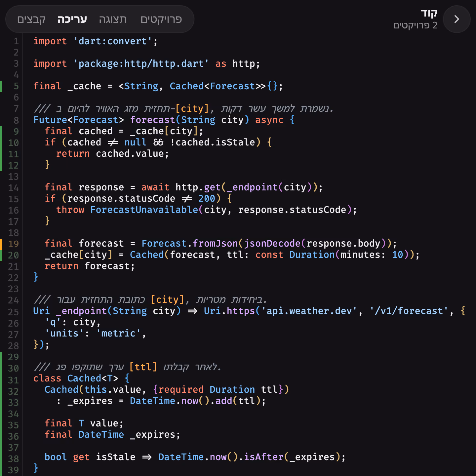Click line number 30 in the gutter
This screenshot has width=476, height=476.
tap(13, 368)
